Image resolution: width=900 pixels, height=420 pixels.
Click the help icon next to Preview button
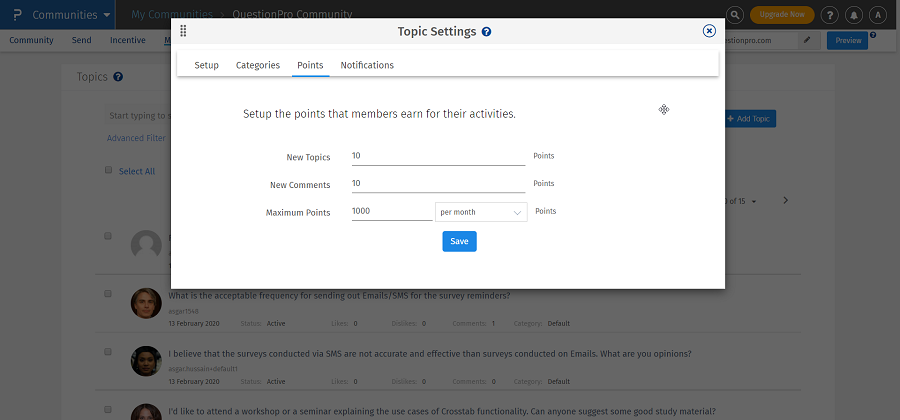pos(873,35)
